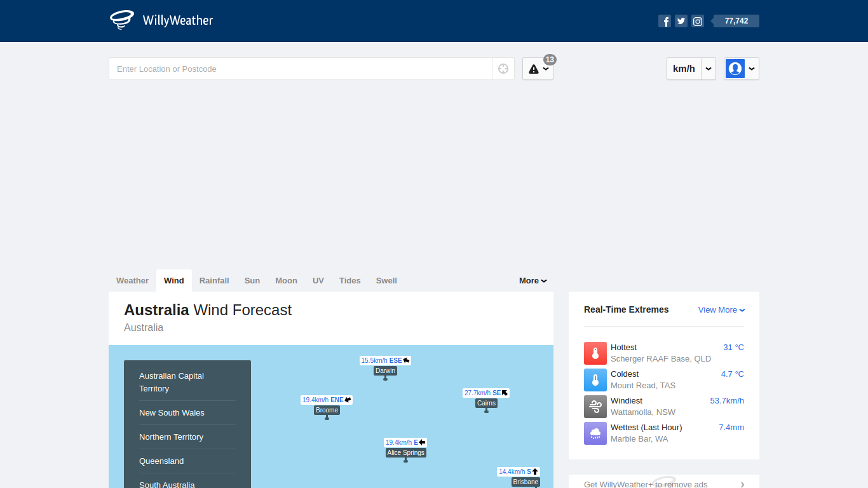868x488 pixels.
Task: Click the user account avatar icon
Action: 735,69
